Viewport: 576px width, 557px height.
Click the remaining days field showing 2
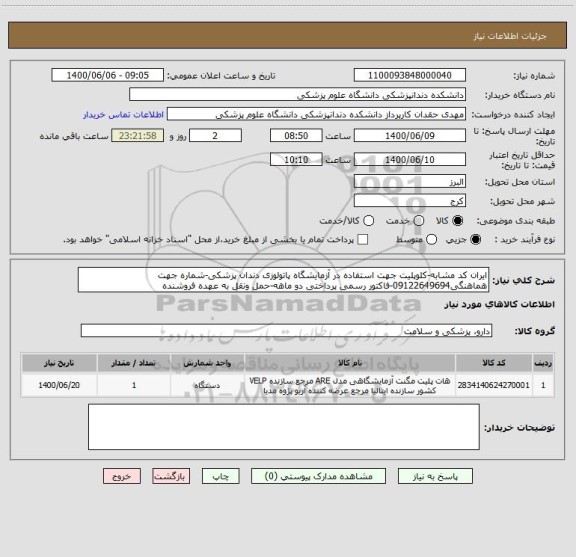pos(215,136)
